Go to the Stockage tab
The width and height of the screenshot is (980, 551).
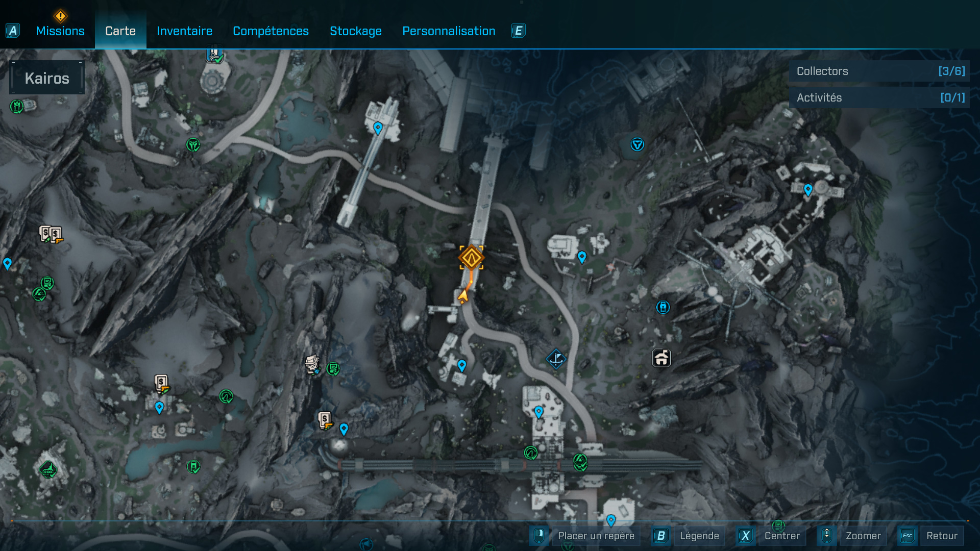coord(356,31)
